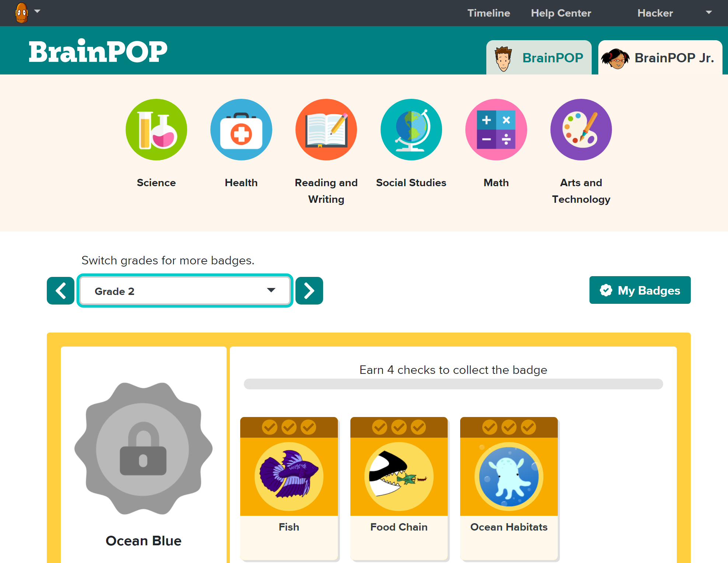Click the Science label

tap(156, 183)
